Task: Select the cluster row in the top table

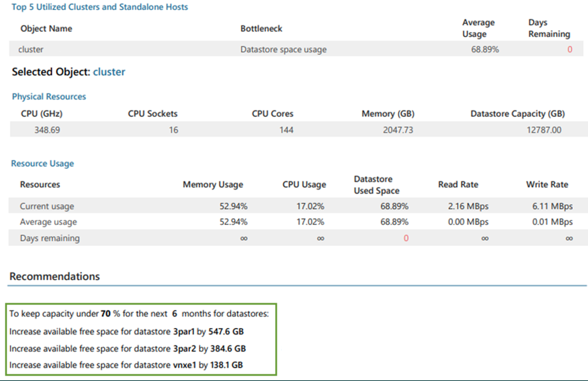Action: tap(296, 49)
